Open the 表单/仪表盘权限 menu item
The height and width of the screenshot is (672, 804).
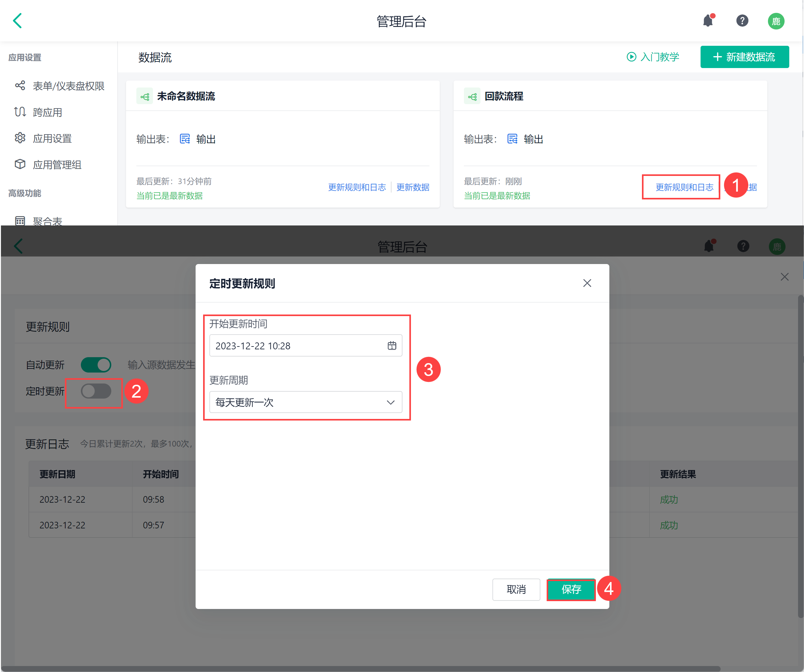(68, 86)
